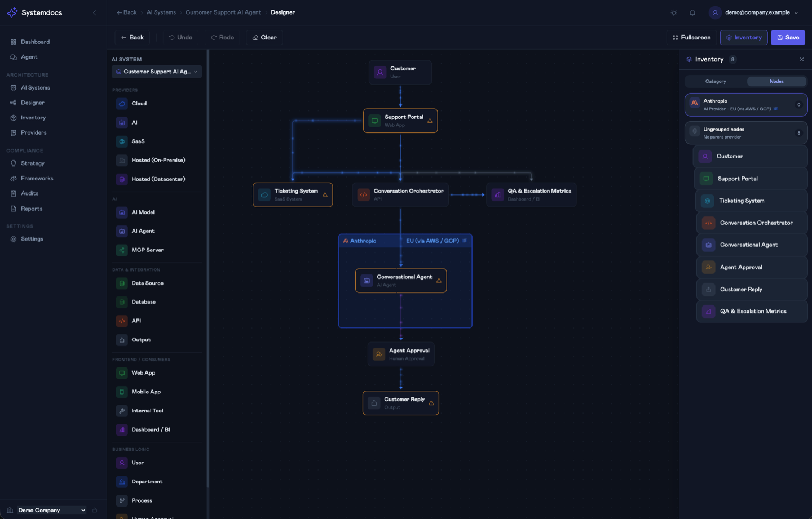This screenshot has height=519, width=812.
Task: Switch to the Category tab
Action: pyautogui.click(x=716, y=81)
